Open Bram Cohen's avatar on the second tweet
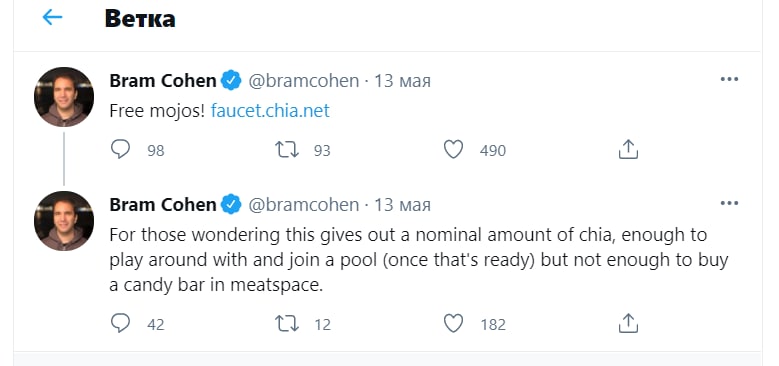 click(64, 221)
